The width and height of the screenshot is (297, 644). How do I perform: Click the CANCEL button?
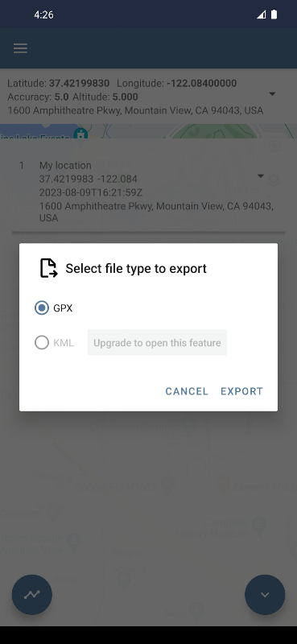tap(187, 391)
